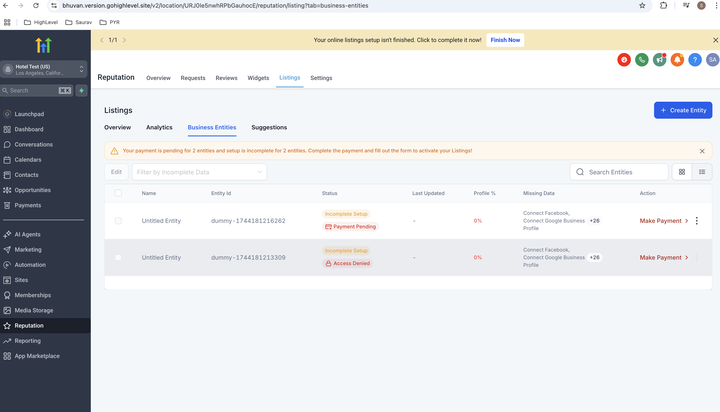Open the megaphone announcements icon
Image resolution: width=720 pixels, height=412 pixels.
click(659, 60)
